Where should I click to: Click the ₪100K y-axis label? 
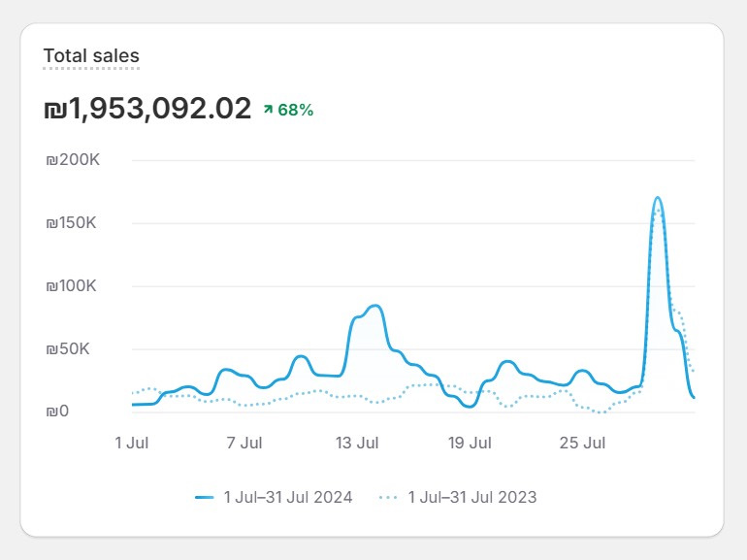pyautogui.click(x=73, y=286)
